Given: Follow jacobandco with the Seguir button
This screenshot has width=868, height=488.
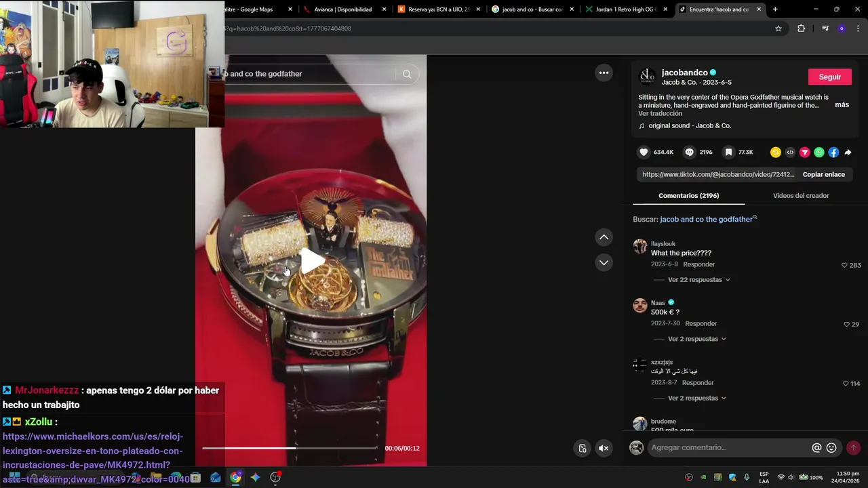Looking at the screenshot, I should pyautogui.click(x=829, y=77).
